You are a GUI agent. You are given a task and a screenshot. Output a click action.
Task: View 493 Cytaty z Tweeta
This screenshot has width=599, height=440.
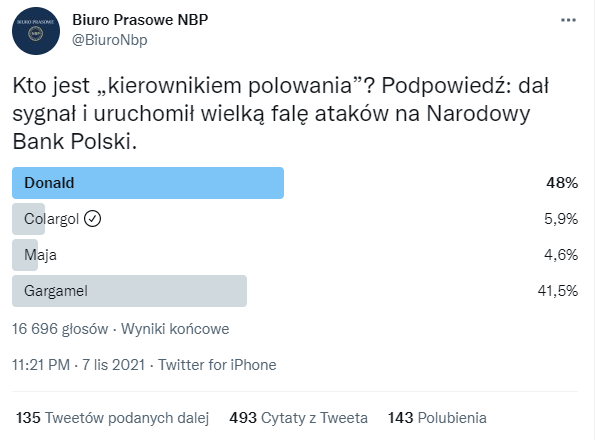[298, 418]
